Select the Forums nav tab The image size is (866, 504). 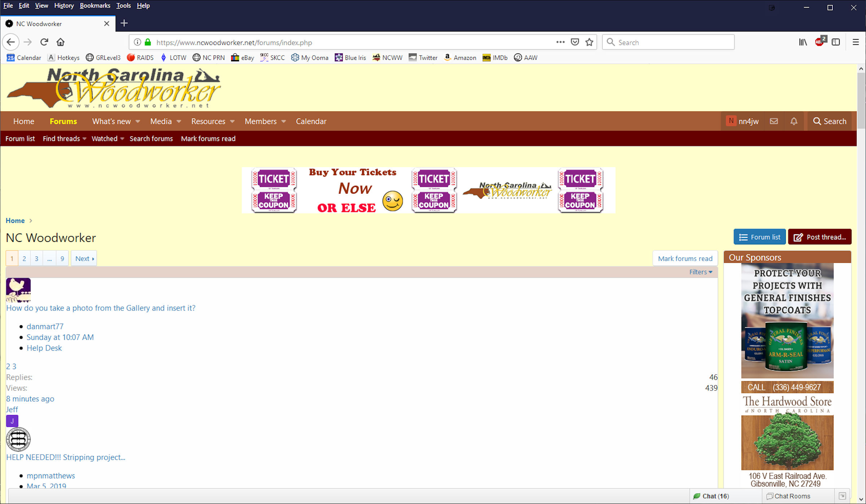pos(63,121)
